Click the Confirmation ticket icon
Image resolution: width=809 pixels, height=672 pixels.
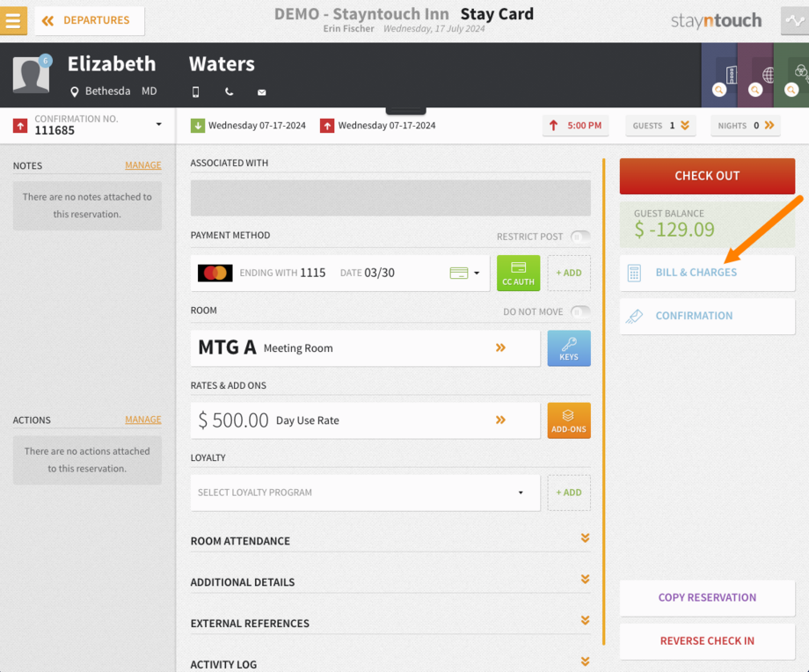coord(634,317)
